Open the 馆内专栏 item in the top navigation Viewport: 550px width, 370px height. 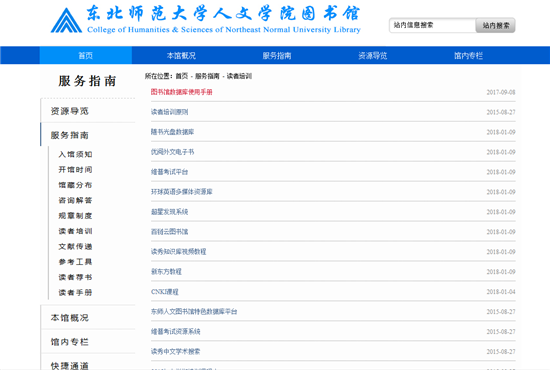point(468,55)
